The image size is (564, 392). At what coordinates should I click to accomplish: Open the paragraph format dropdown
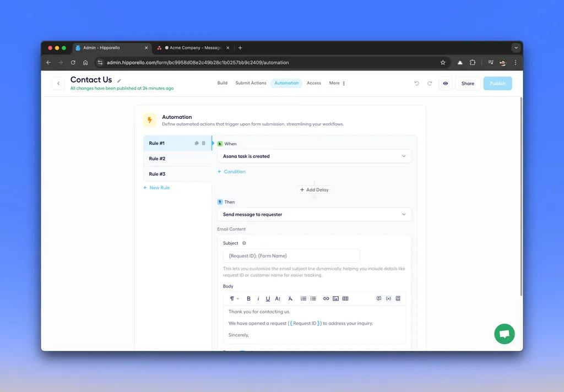click(x=234, y=298)
